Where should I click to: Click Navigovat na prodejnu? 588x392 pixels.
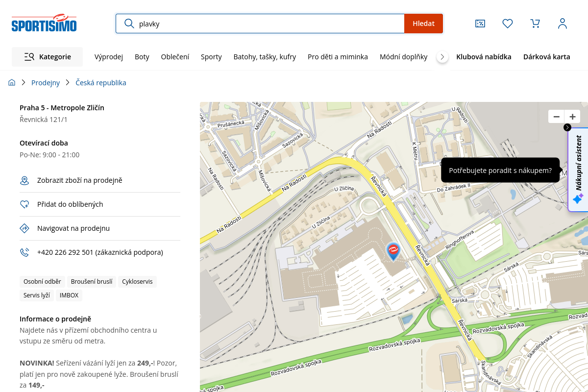tap(73, 228)
